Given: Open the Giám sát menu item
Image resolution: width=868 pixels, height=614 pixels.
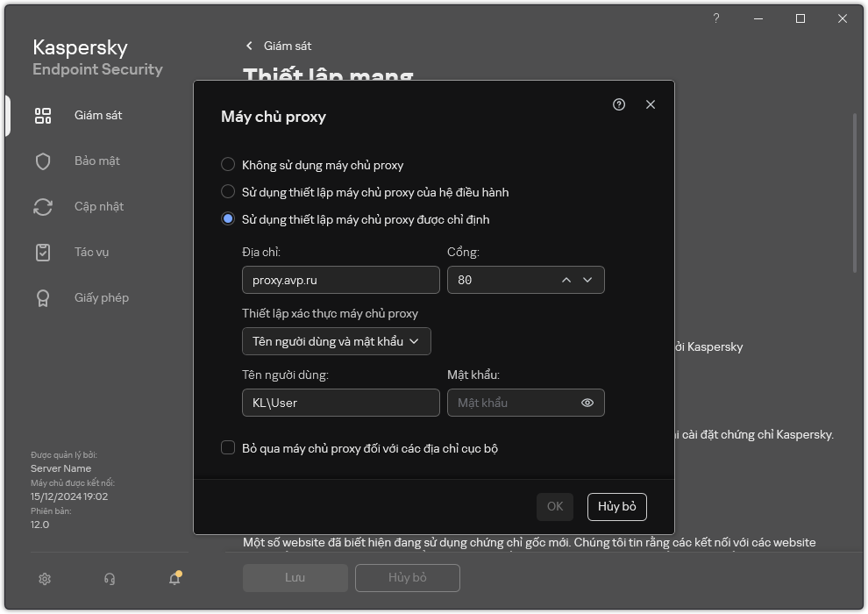Looking at the screenshot, I should pyautogui.click(x=98, y=115).
